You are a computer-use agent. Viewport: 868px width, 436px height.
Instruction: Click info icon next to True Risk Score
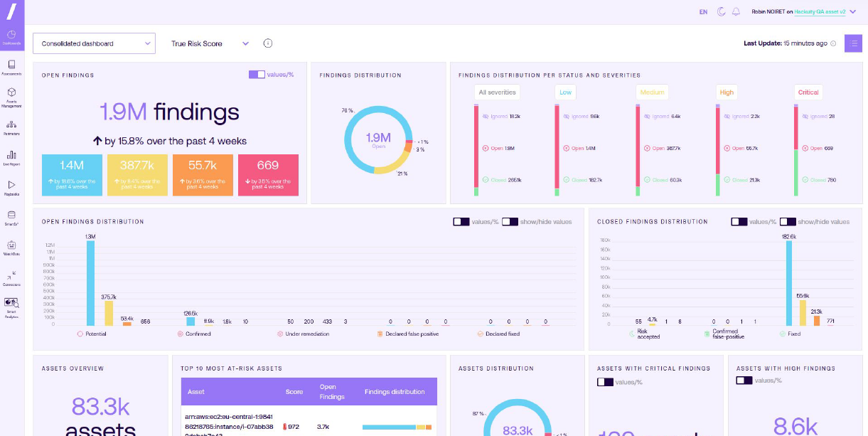[268, 43]
